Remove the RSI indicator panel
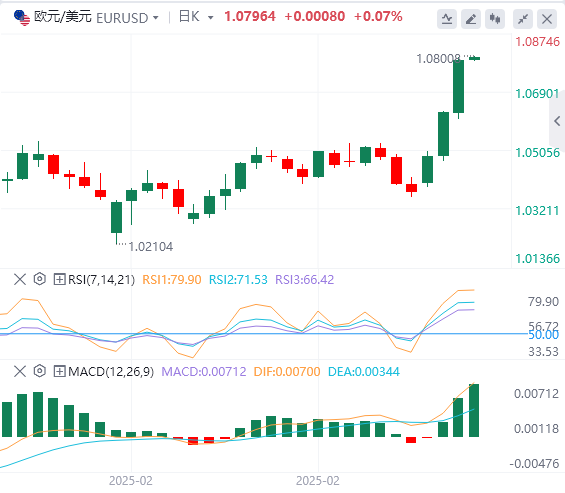565x493 pixels. click(20, 279)
